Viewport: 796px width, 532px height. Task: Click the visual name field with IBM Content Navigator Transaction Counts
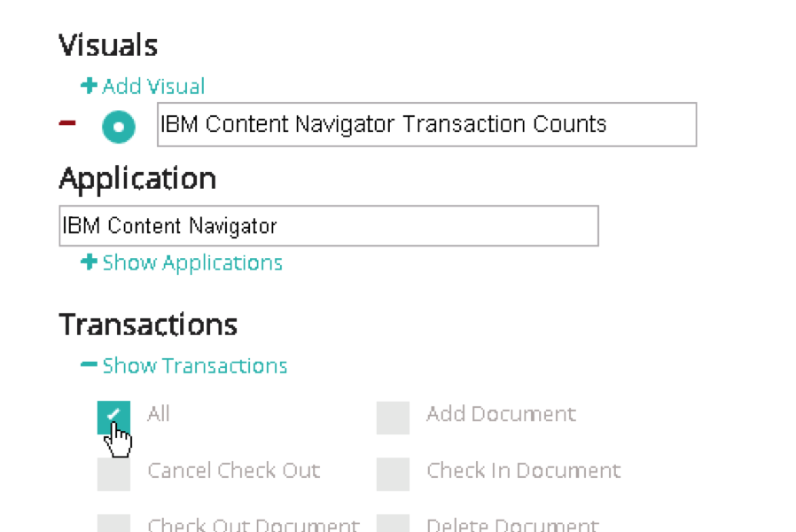427,124
